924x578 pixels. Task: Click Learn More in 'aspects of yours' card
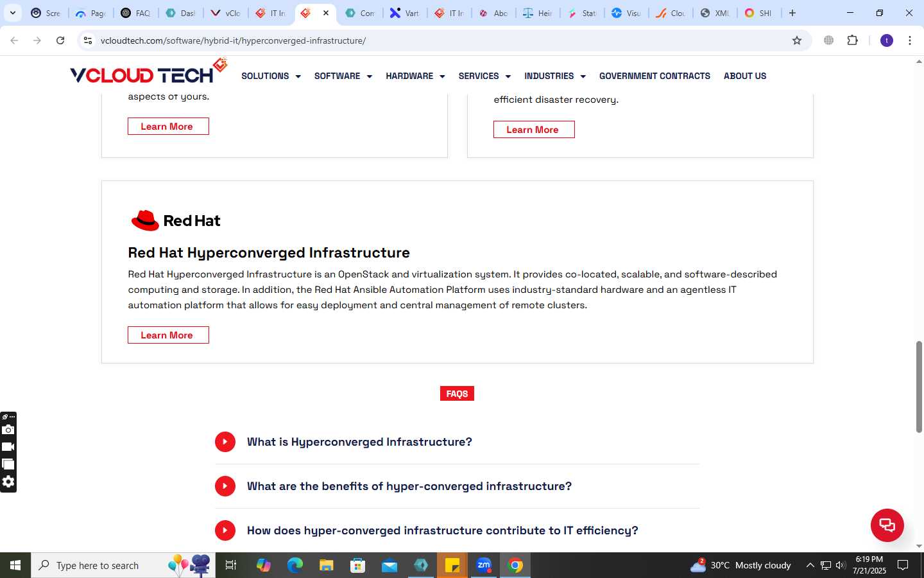tap(168, 127)
